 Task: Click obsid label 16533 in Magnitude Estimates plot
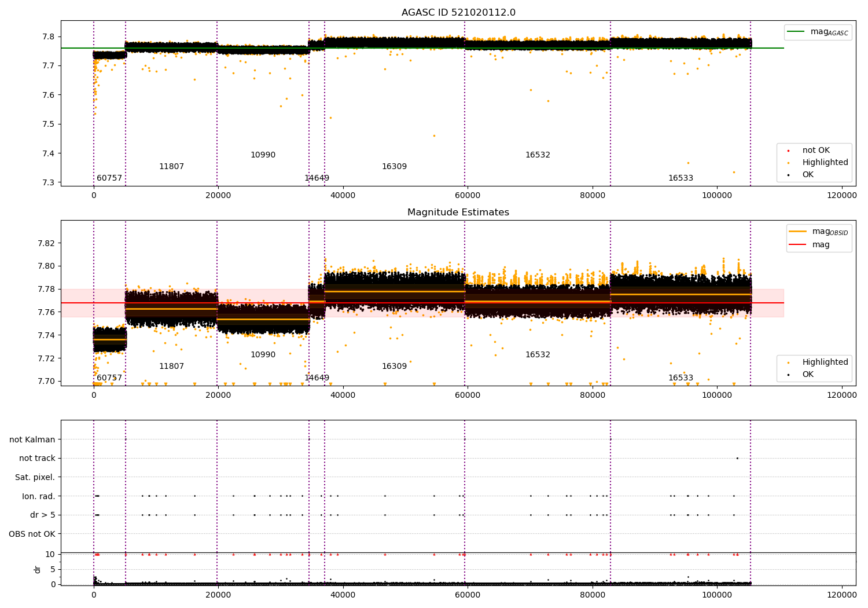(x=681, y=378)
